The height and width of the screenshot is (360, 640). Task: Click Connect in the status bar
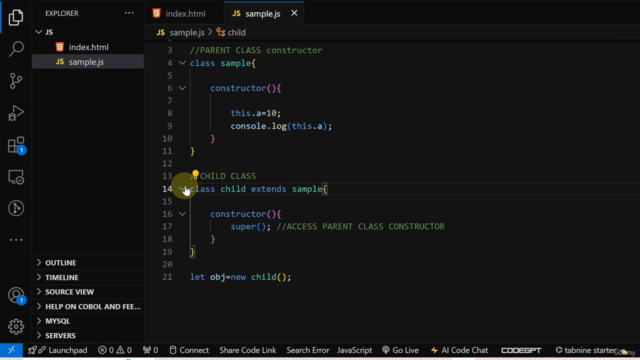pyautogui.click(x=189, y=350)
